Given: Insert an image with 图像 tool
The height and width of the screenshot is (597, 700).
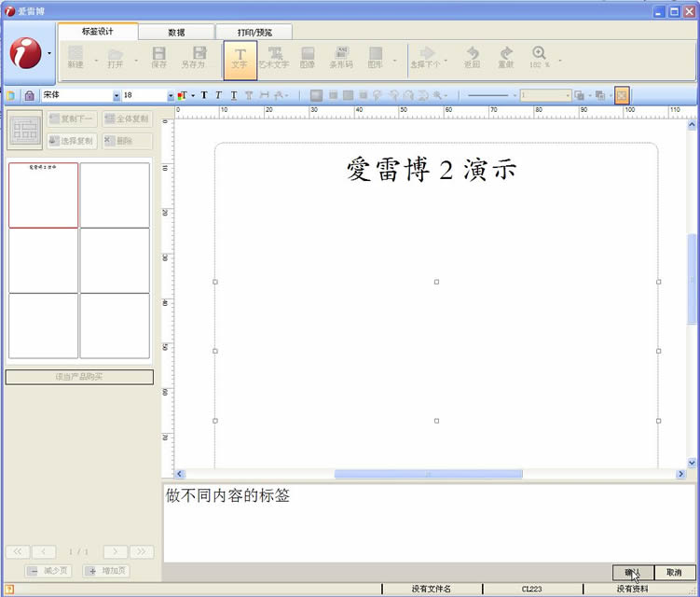Looking at the screenshot, I should (308, 58).
